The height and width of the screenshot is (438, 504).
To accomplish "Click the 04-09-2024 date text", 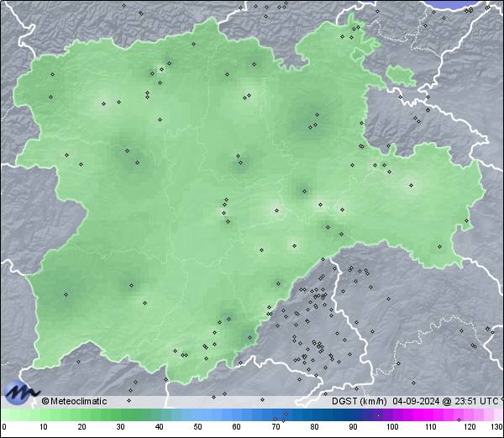I will [416, 401].
